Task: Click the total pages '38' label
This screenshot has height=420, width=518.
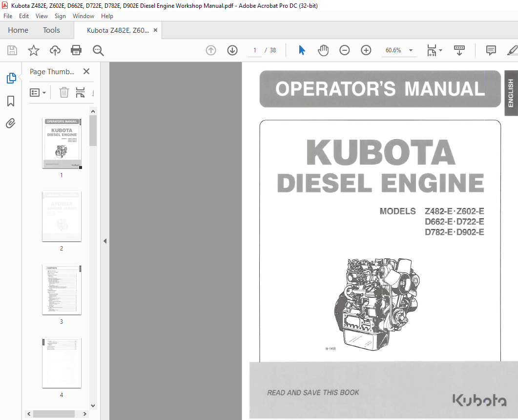Action: tap(273, 50)
